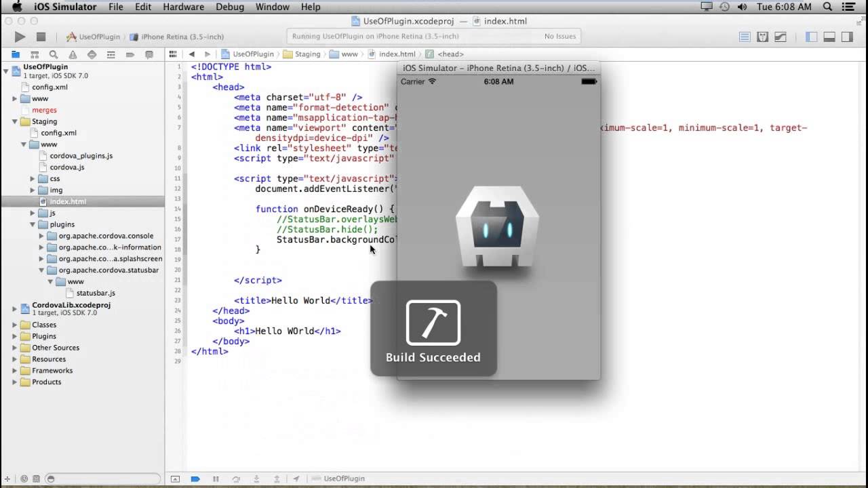Open the Hardware menu
The image size is (868, 488).
click(183, 7)
